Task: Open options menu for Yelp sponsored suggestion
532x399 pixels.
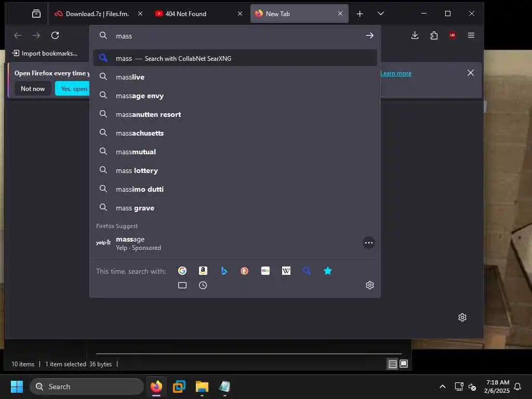Action: 368,243
